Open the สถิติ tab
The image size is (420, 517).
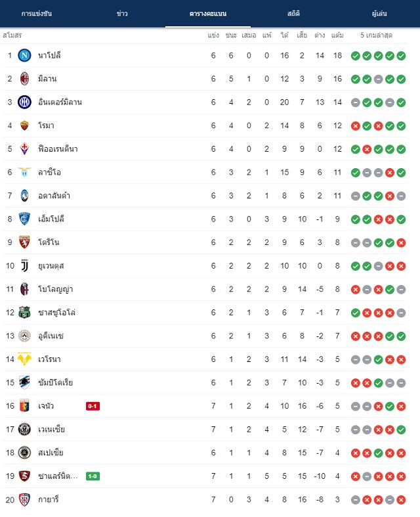pos(293,14)
